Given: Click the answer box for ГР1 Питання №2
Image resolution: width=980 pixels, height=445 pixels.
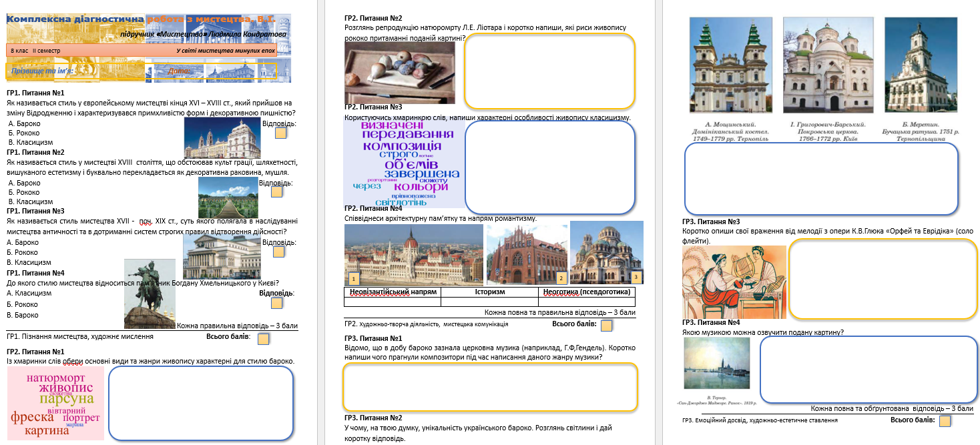Looking at the screenshot, I should click(277, 192).
